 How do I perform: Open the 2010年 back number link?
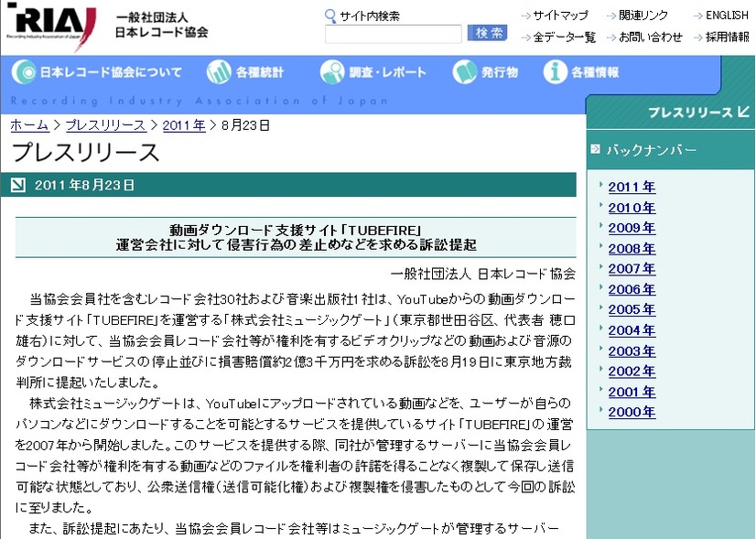pos(632,208)
